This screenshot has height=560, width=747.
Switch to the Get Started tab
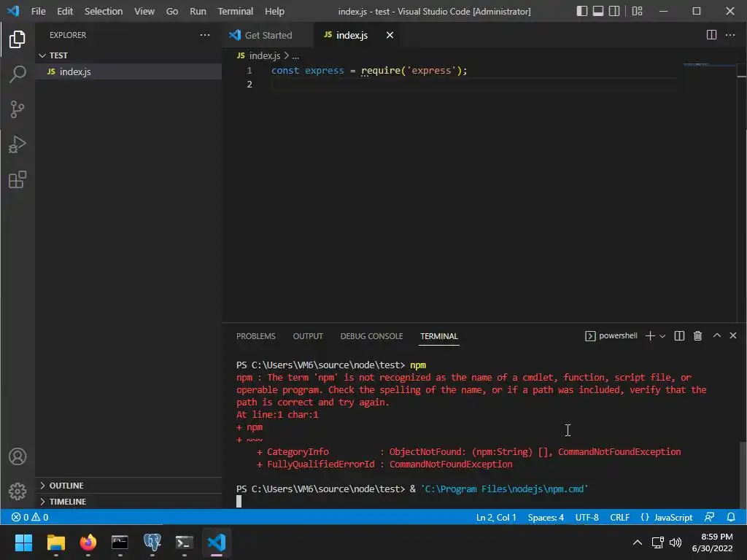click(x=267, y=35)
